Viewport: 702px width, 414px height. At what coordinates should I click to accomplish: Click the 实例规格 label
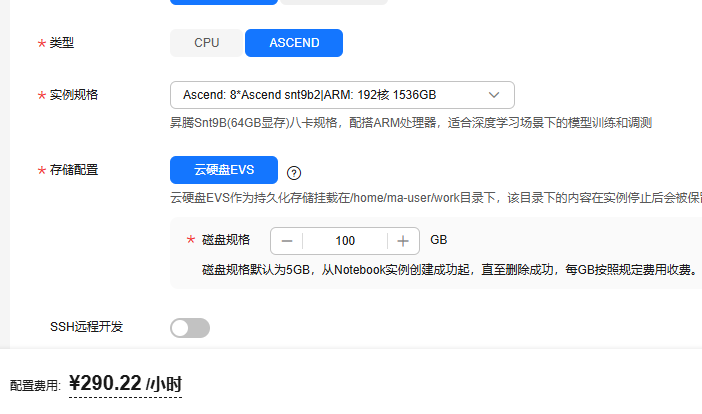tap(74, 95)
